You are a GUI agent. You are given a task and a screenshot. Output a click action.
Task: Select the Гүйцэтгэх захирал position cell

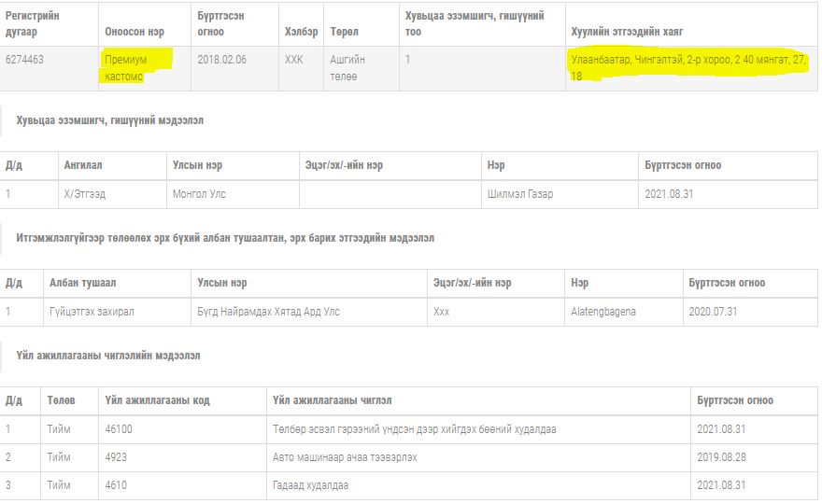[92, 312]
